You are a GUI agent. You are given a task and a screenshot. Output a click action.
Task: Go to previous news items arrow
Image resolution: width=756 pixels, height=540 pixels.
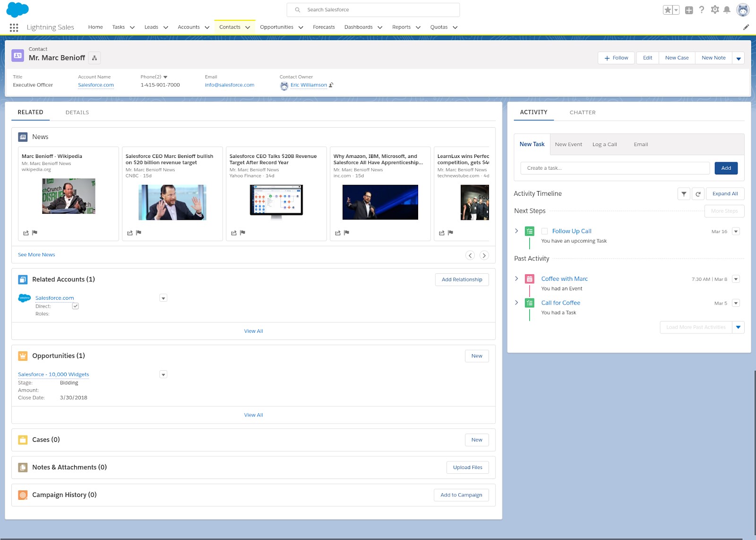(470, 255)
